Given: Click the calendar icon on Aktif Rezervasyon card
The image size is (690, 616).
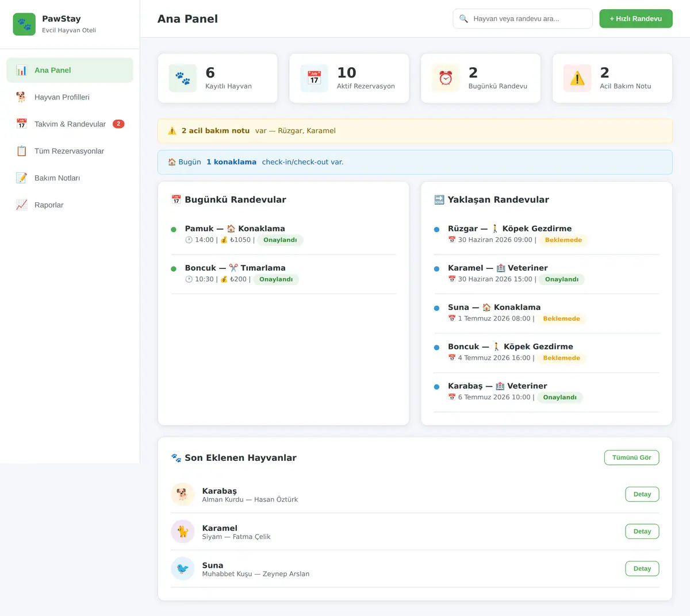Looking at the screenshot, I should (x=314, y=78).
